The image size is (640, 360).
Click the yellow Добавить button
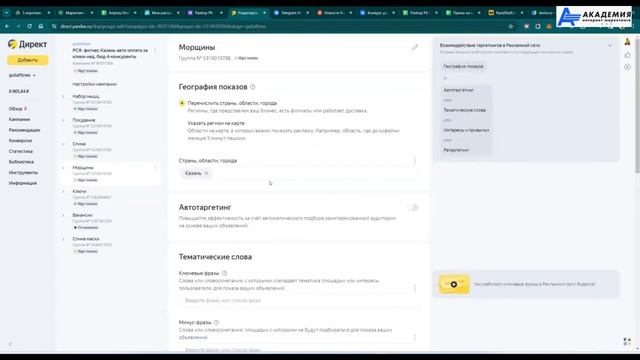tap(27, 60)
